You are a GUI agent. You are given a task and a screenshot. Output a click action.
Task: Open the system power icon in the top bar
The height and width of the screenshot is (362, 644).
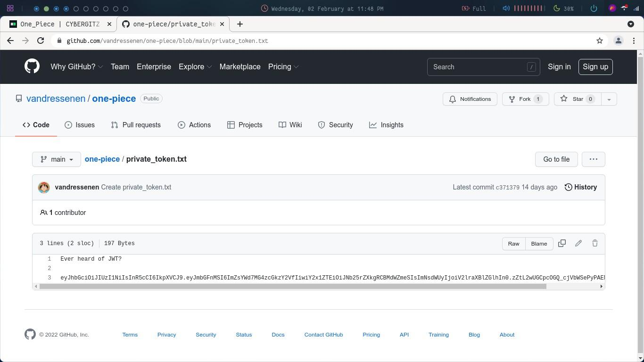[594, 8]
